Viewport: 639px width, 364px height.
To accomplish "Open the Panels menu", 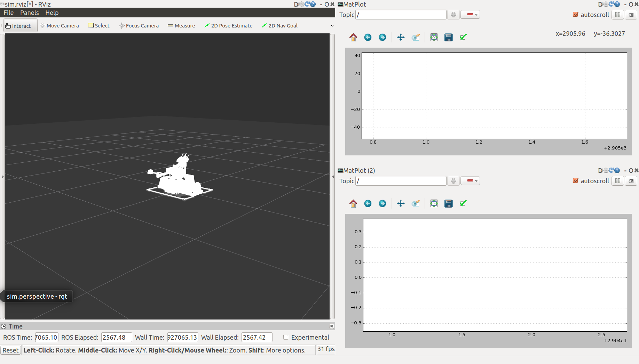I will click(29, 13).
